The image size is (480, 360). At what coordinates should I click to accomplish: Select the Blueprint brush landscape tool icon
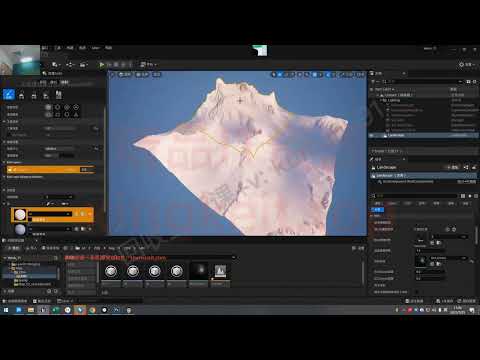(58, 95)
